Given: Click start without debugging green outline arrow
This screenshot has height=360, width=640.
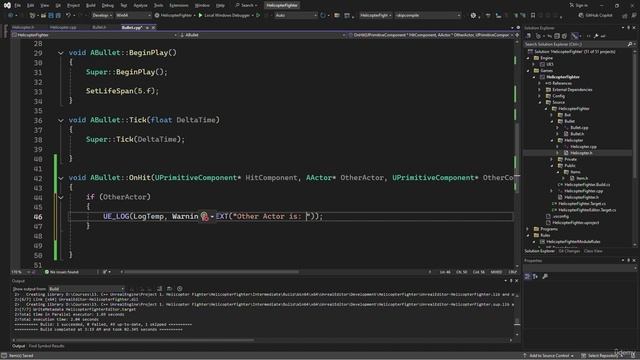Looking at the screenshot, I should [258, 15].
